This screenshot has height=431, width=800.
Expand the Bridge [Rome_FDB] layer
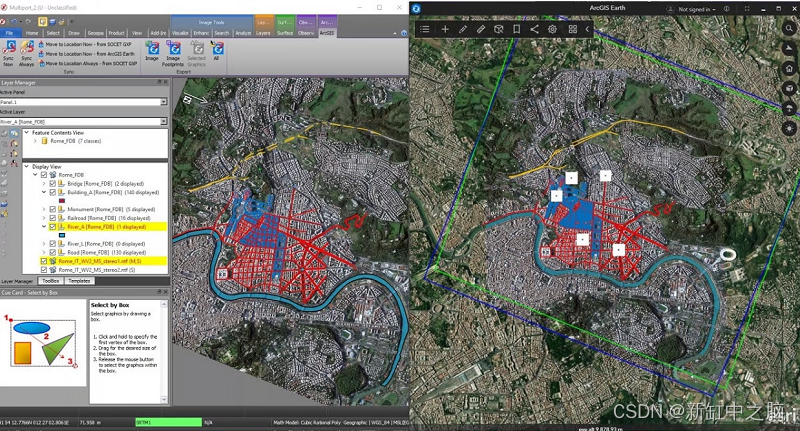pos(44,184)
